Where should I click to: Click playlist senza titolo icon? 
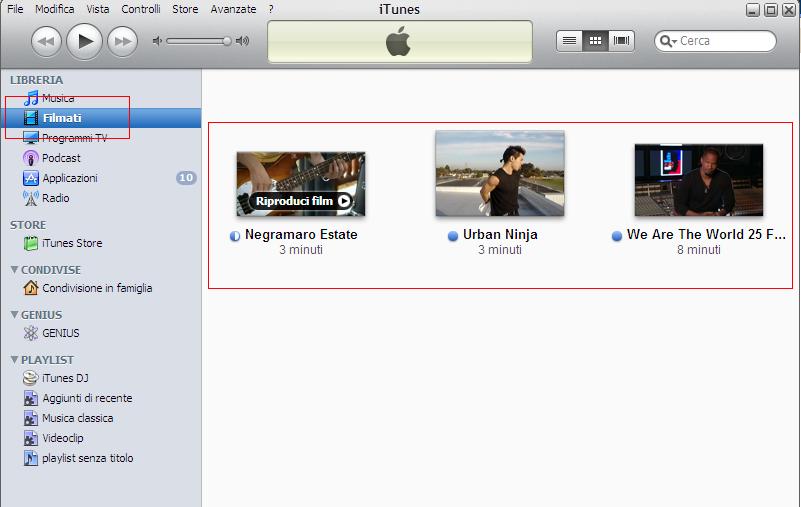tap(31, 458)
